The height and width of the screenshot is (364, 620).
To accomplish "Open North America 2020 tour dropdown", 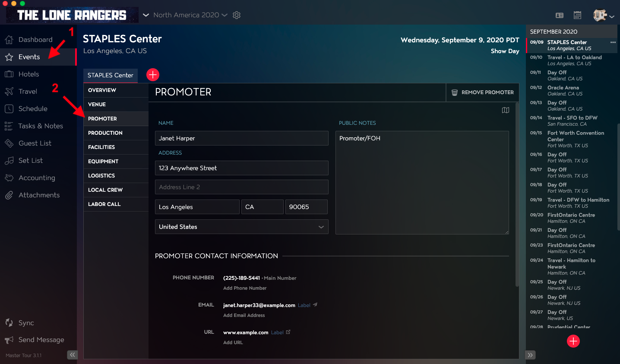I will [190, 15].
